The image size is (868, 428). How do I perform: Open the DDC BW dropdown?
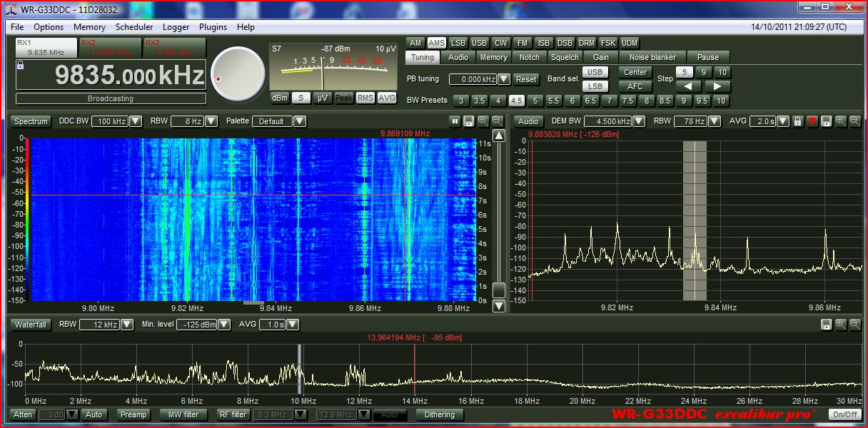pyautogui.click(x=136, y=121)
